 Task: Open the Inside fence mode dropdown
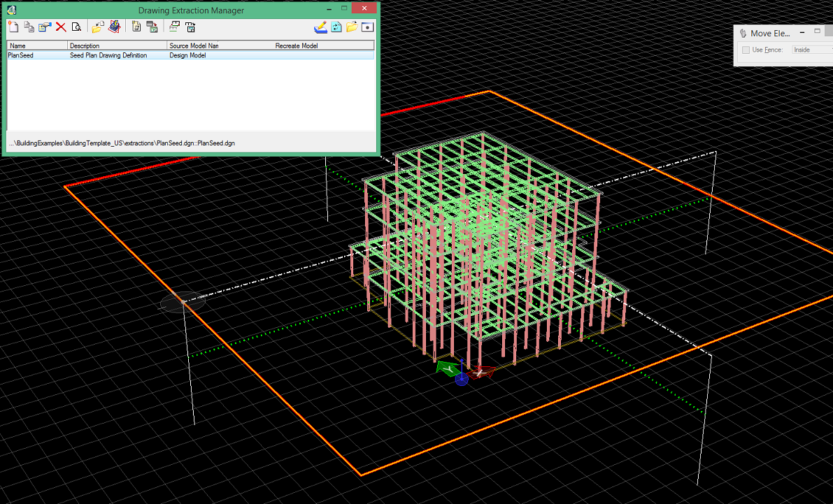(x=811, y=50)
